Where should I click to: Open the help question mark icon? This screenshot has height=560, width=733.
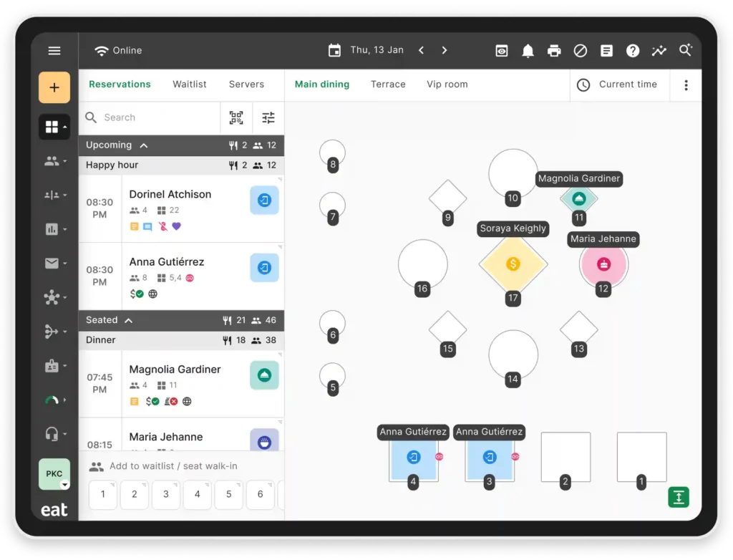[x=633, y=51]
